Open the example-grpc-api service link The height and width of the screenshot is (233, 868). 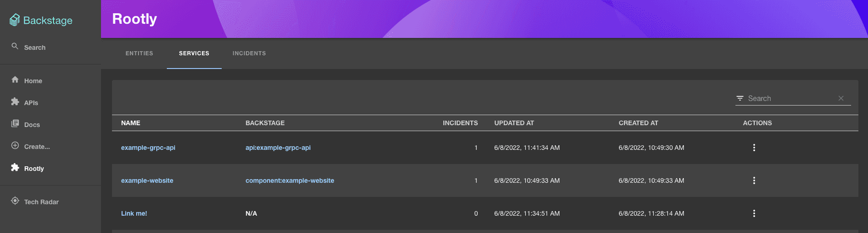click(x=148, y=148)
